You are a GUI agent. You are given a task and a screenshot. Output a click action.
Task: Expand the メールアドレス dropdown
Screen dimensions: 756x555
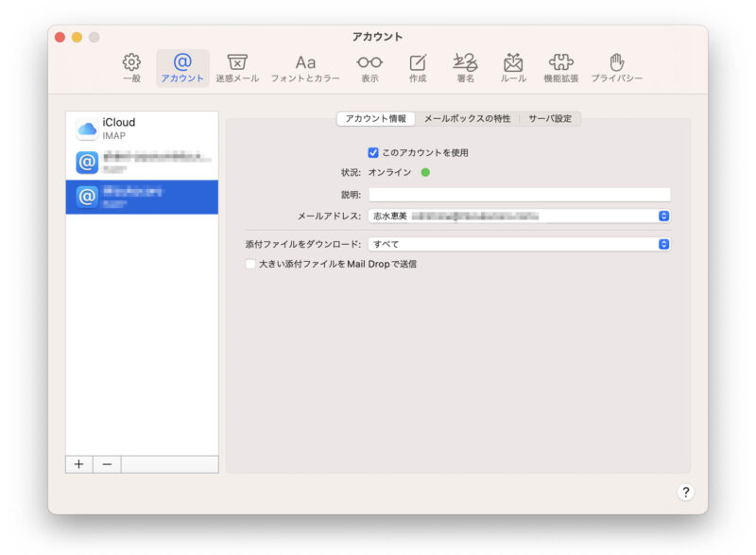(663, 217)
